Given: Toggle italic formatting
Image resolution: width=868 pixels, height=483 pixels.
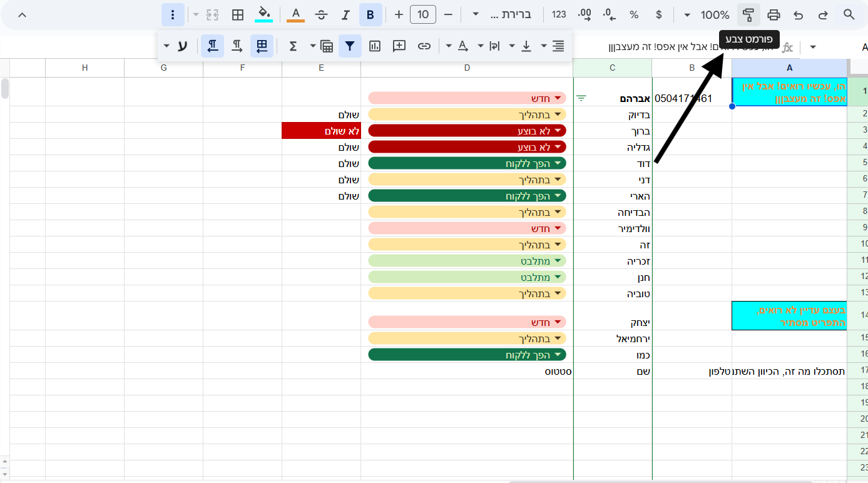Looking at the screenshot, I should (x=345, y=14).
